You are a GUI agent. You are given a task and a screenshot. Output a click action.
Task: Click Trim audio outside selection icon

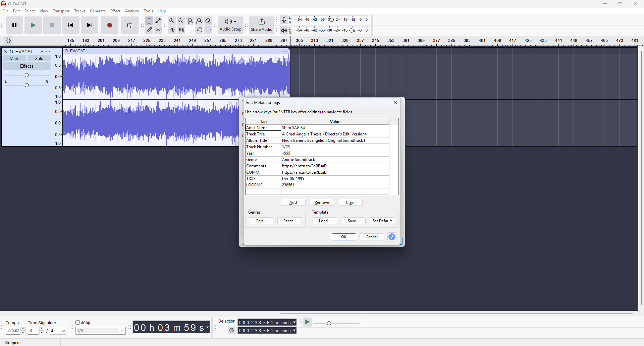tap(172, 30)
